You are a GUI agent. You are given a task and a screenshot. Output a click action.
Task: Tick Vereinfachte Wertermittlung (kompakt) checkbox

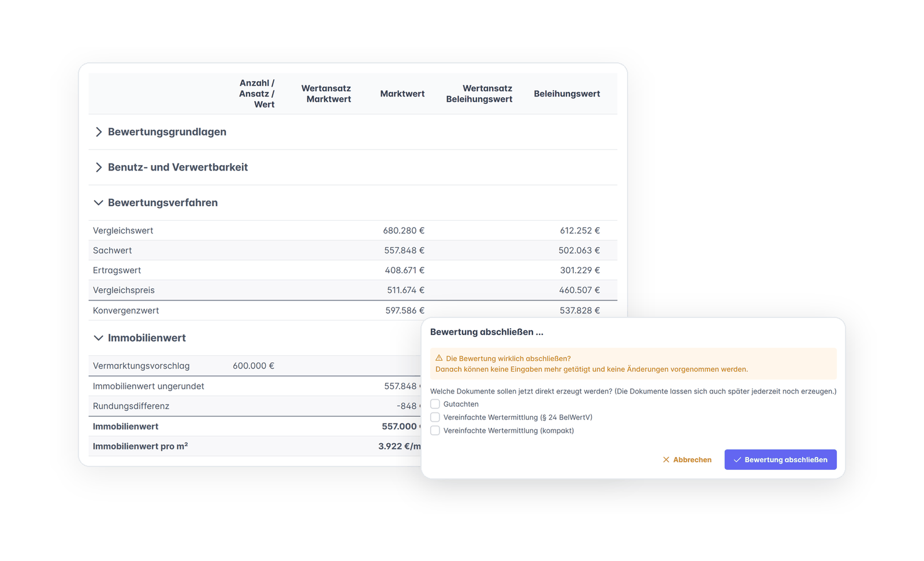[435, 430]
